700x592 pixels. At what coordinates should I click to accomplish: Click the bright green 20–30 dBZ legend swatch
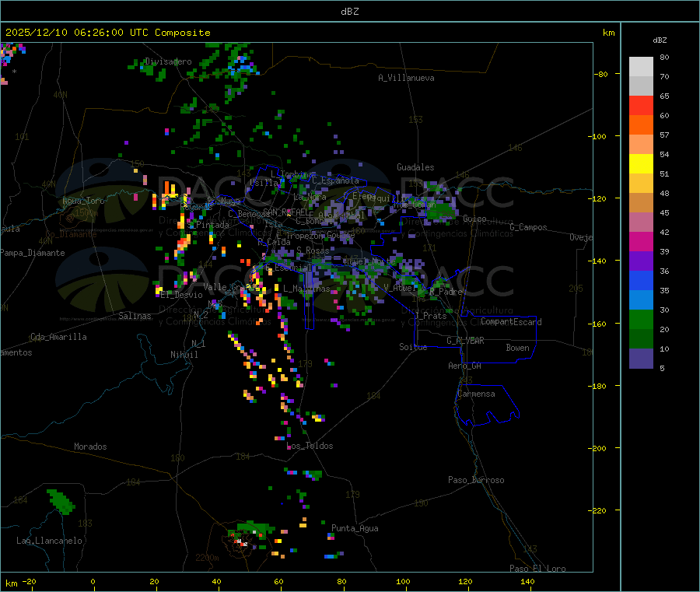tap(641, 319)
